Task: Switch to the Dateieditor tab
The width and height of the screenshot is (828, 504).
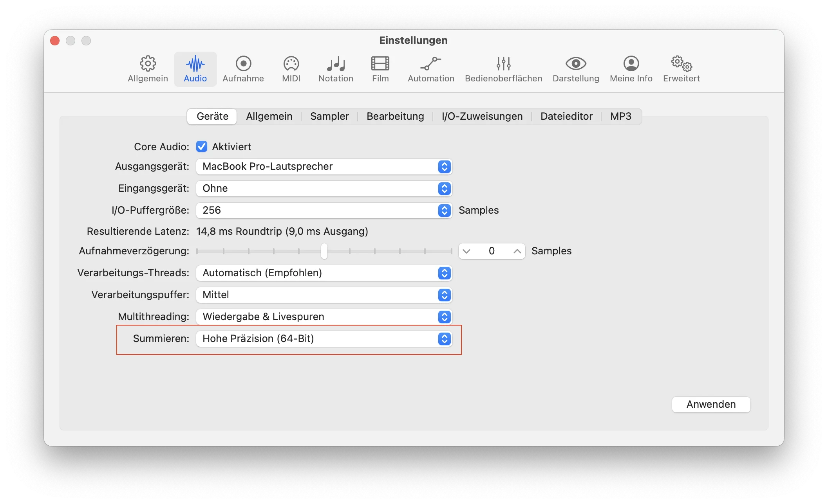Action: (566, 116)
